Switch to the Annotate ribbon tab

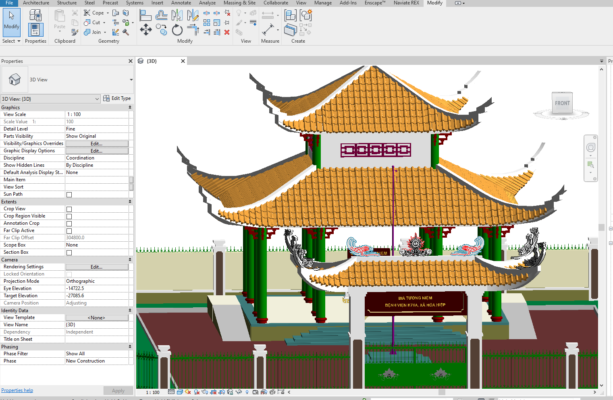tap(181, 4)
